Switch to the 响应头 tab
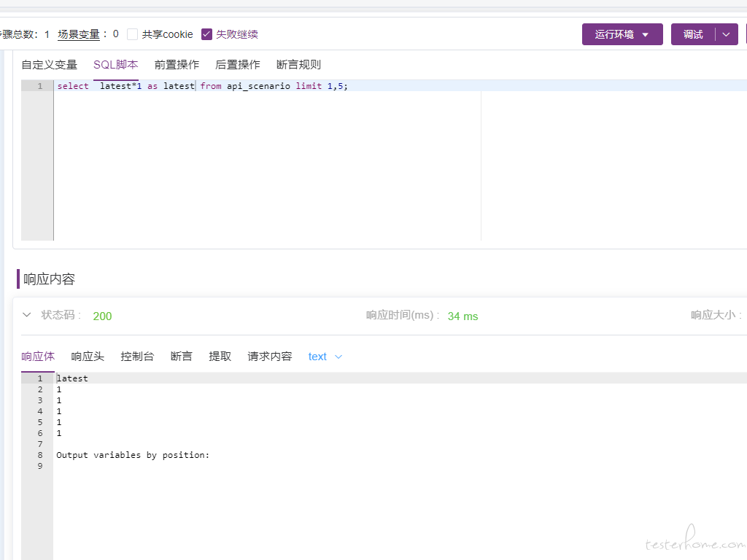 [88, 356]
